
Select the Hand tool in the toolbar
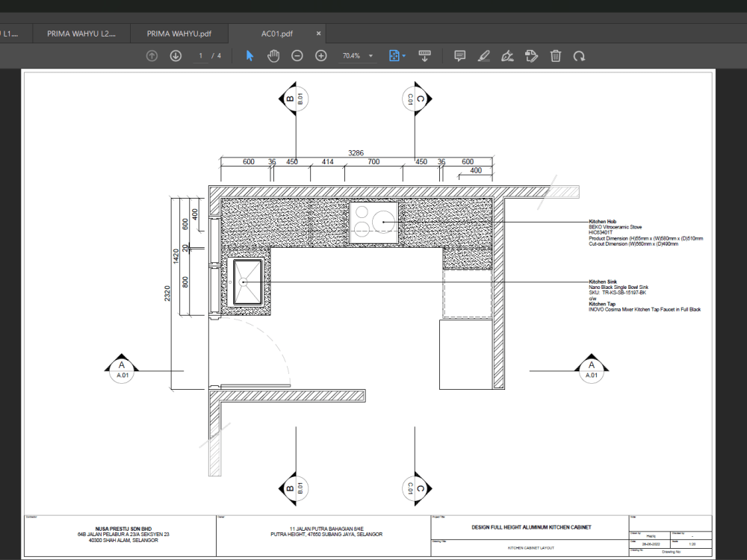coord(273,55)
